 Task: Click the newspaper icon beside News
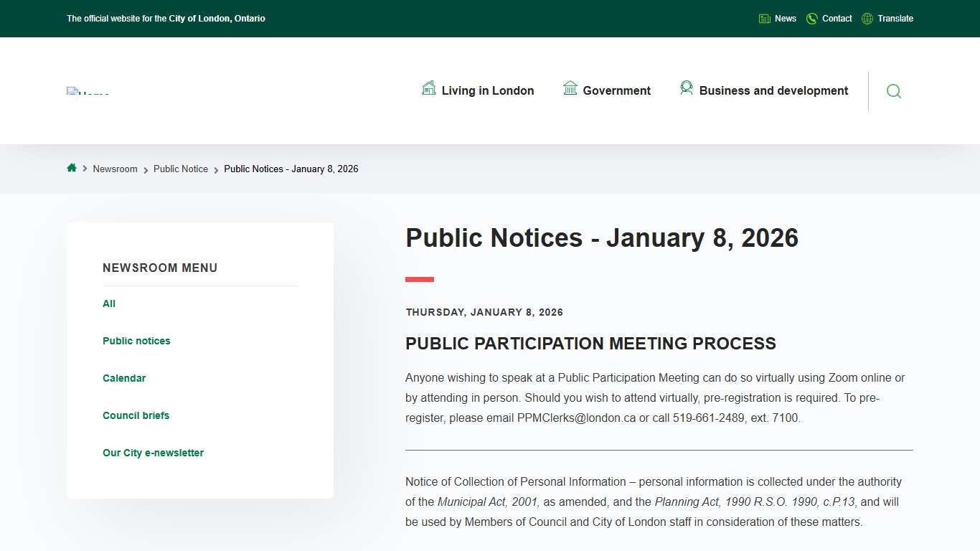pos(764,18)
